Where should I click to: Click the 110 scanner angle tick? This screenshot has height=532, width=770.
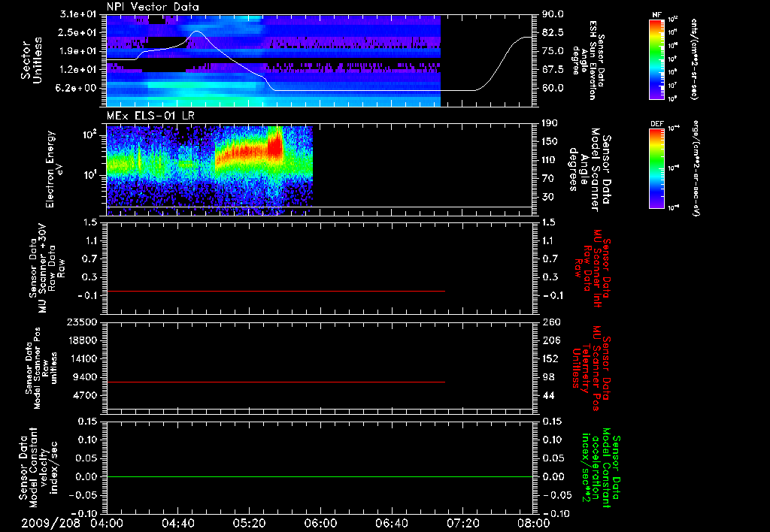(x=550, y=160)
